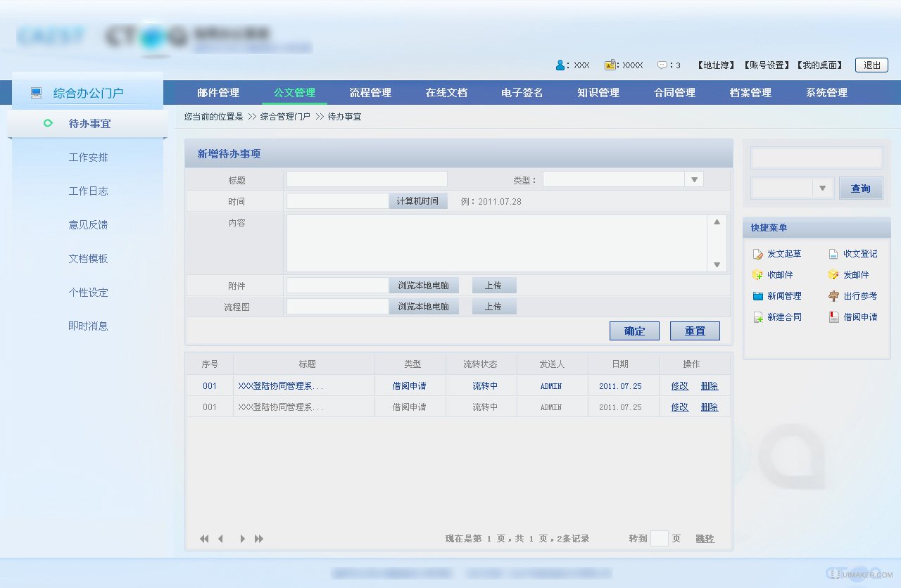This screenshot has height=588, width=901.
Task: Click title XXX登陆协同管理系... in first row
Action: [281, 386]
